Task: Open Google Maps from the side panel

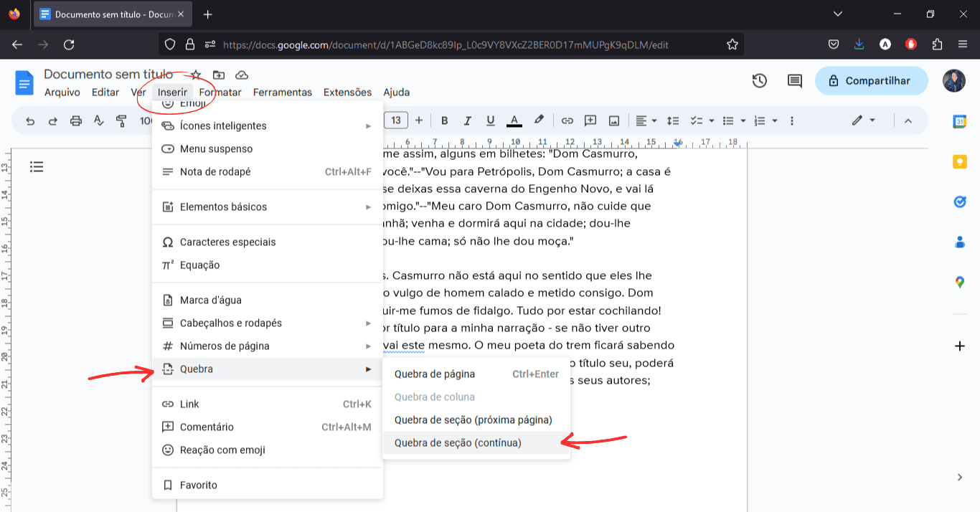Action: (959, 282)
